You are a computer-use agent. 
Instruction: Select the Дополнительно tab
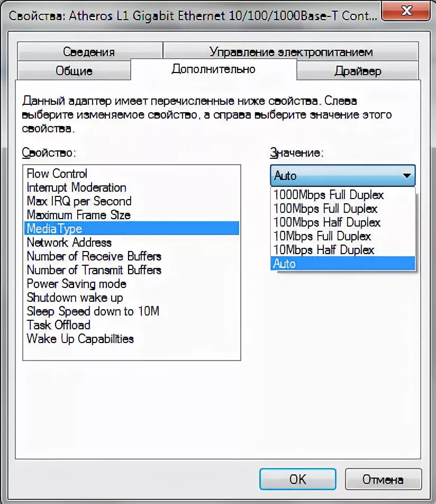coord(213,69)
